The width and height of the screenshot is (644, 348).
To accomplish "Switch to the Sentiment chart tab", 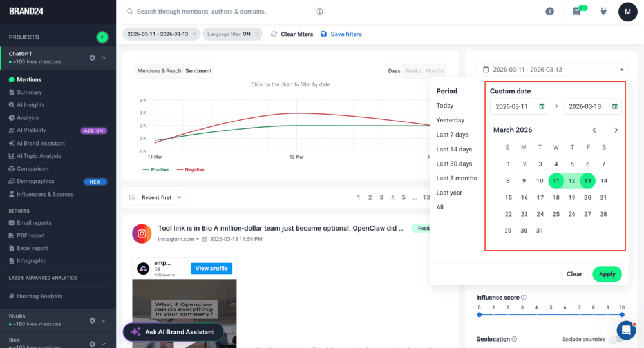I will tap(198, 71).
